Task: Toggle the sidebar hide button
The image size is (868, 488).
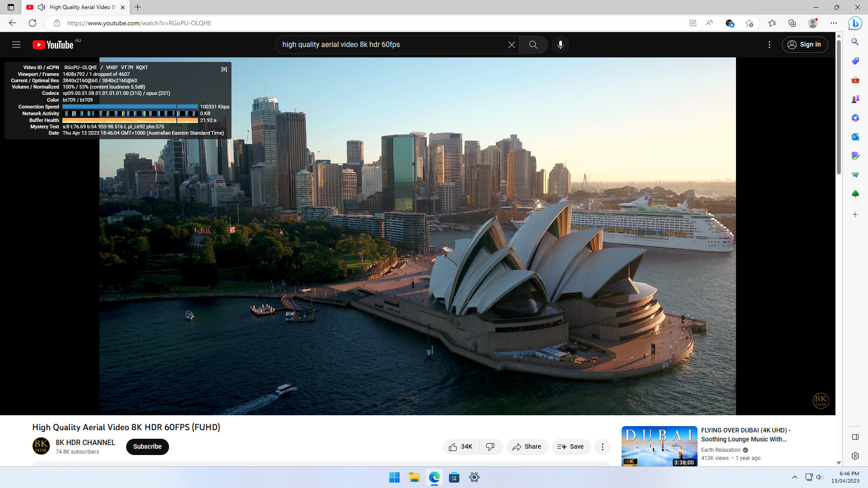Action: (855, 437)
